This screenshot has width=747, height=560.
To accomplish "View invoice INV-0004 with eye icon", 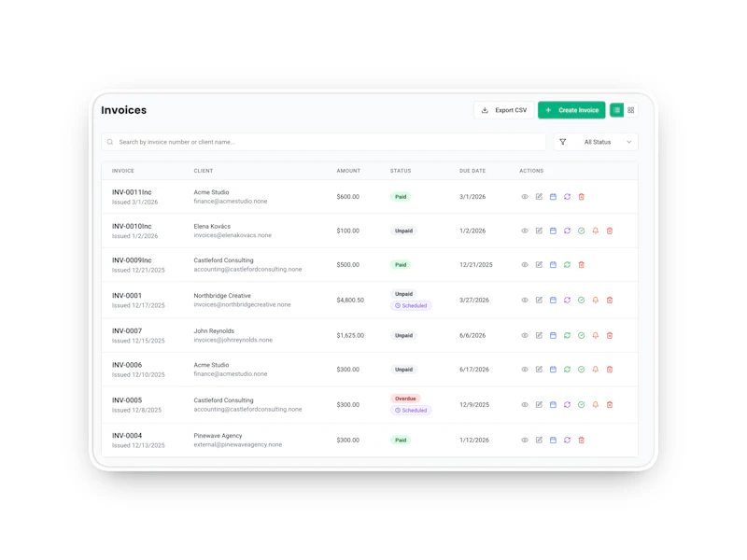I will point(525,440).
